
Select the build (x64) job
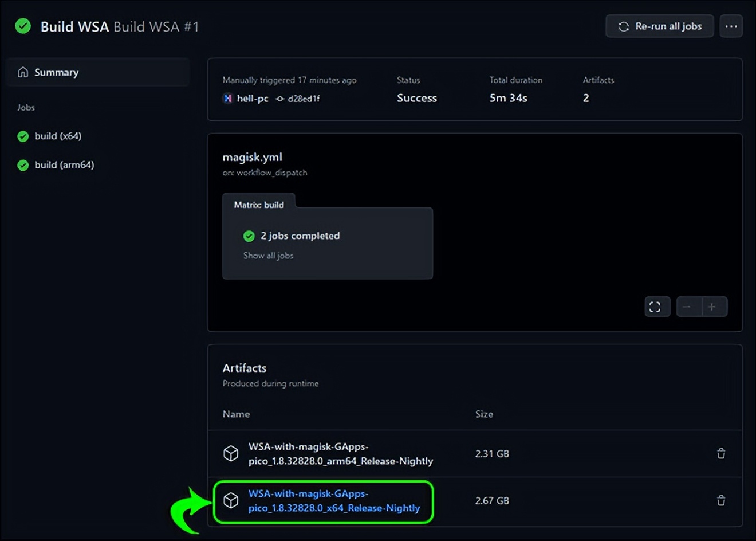click(x=57, y=136)
